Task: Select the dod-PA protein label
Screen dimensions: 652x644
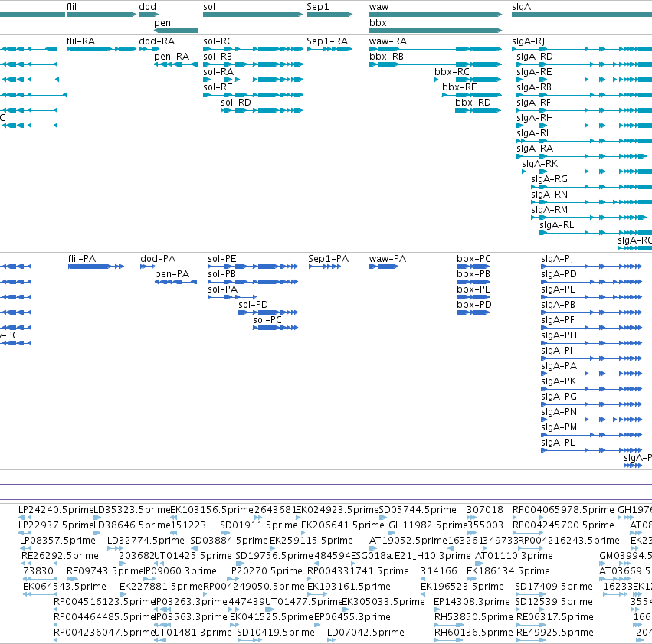Action: (x=158, y=259)
